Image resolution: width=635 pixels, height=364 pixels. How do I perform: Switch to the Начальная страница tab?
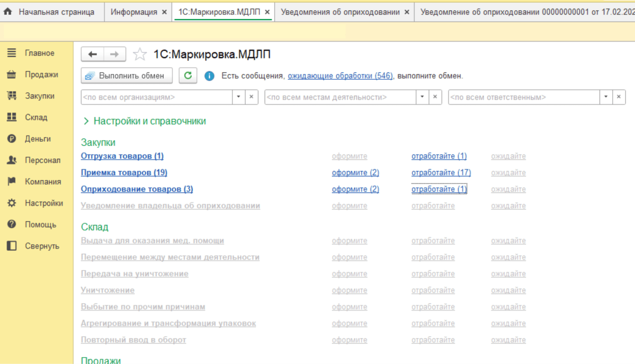[x=52, y=12]
